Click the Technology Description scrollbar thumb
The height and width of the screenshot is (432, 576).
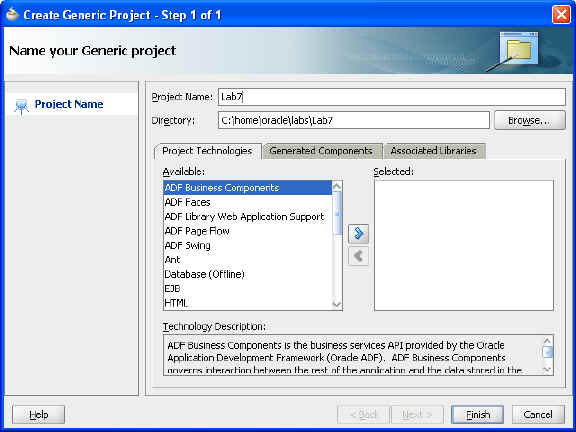click(547, 352)
